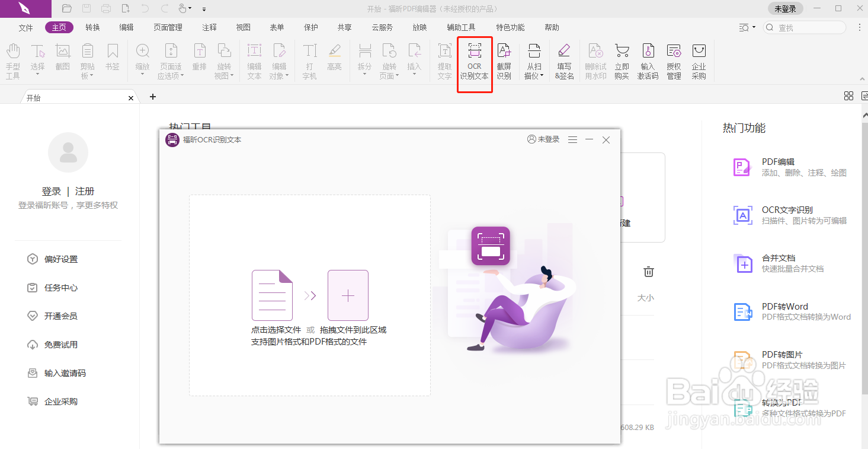The width and height of the screenshot is (868, 449).
Task: Click the OCR 识别文本 (recognize text) tool
Action: 475,62
